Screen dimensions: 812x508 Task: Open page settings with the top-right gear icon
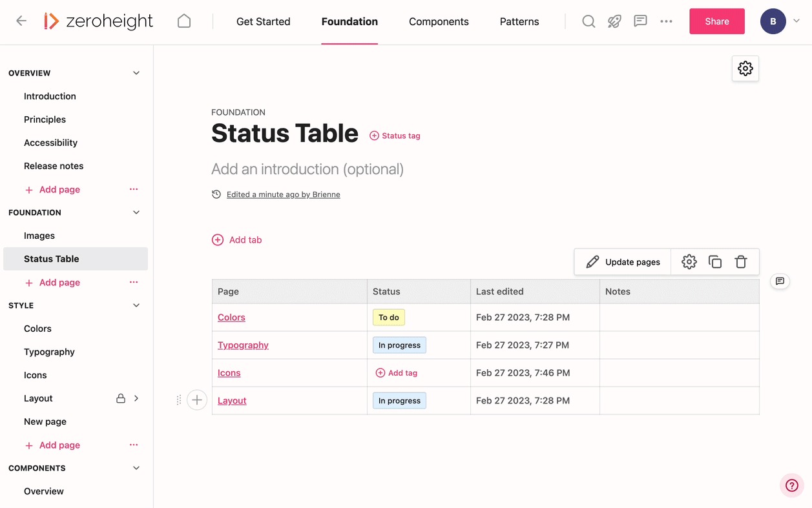click(x=745, y=68)
